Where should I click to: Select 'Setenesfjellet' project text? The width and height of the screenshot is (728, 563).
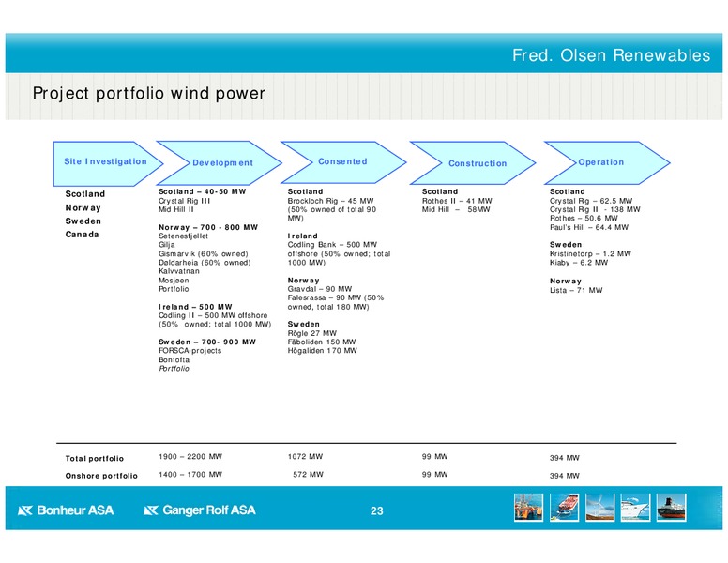(183, 236)
